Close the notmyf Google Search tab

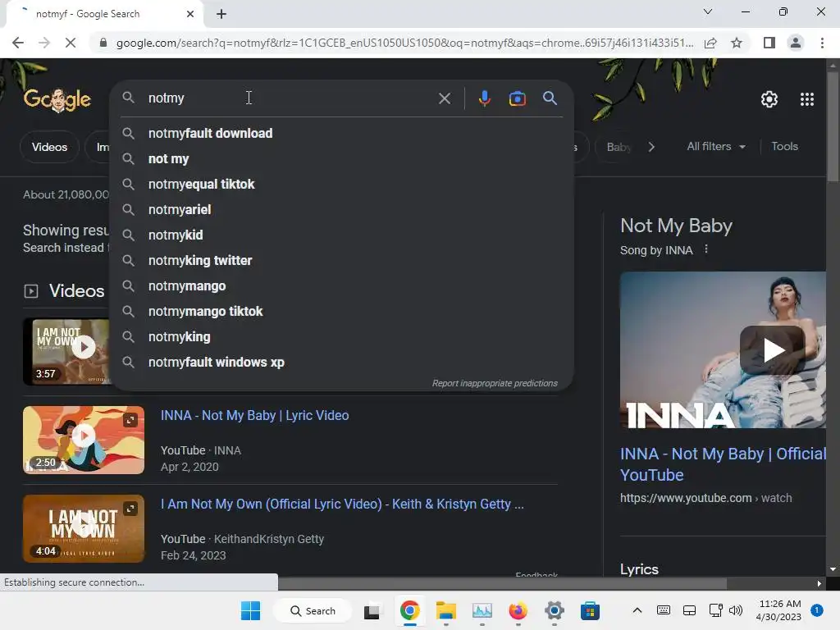(x=189, y=14)
